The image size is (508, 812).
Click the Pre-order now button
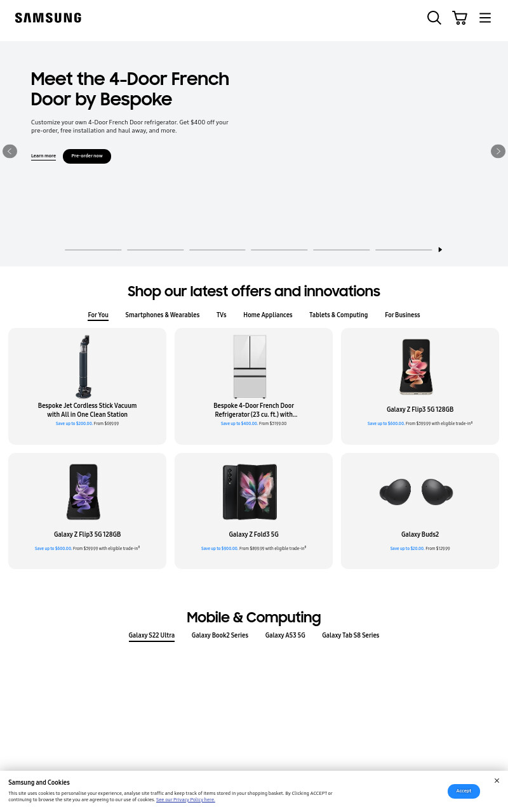87,156
